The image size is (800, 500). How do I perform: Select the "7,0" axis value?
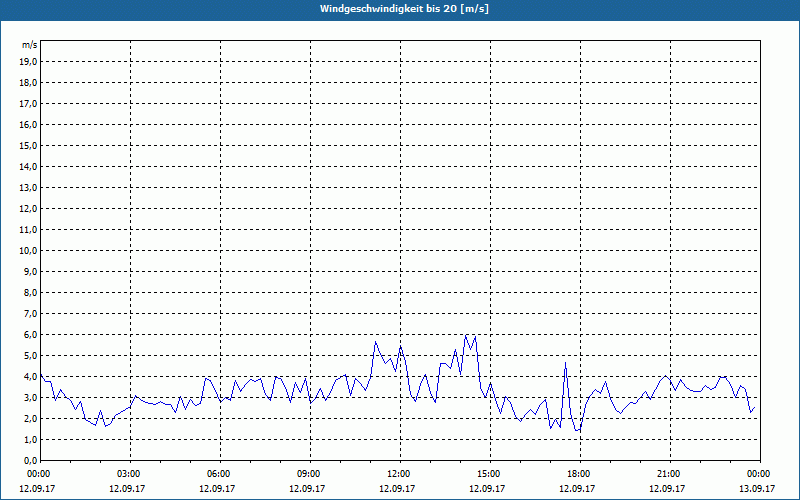coord(30,313)
